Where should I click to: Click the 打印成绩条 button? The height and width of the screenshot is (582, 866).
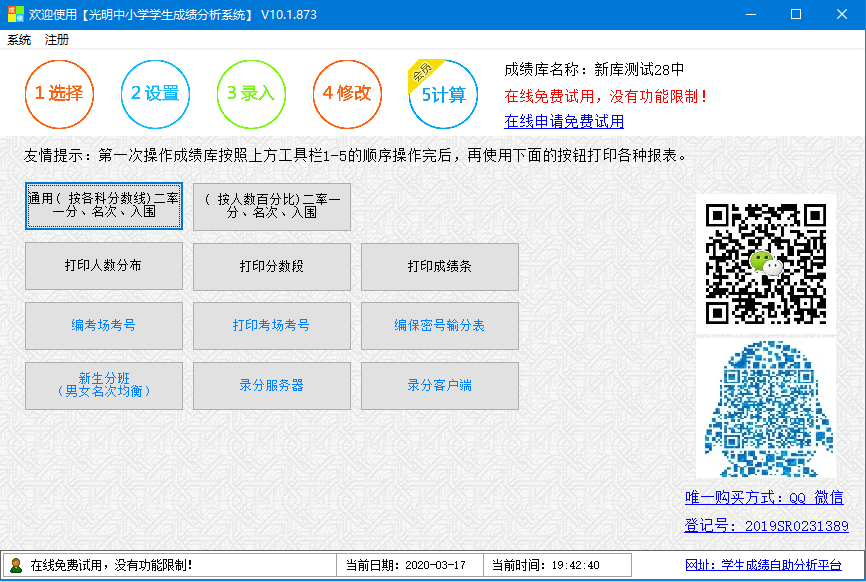(440, 266)
